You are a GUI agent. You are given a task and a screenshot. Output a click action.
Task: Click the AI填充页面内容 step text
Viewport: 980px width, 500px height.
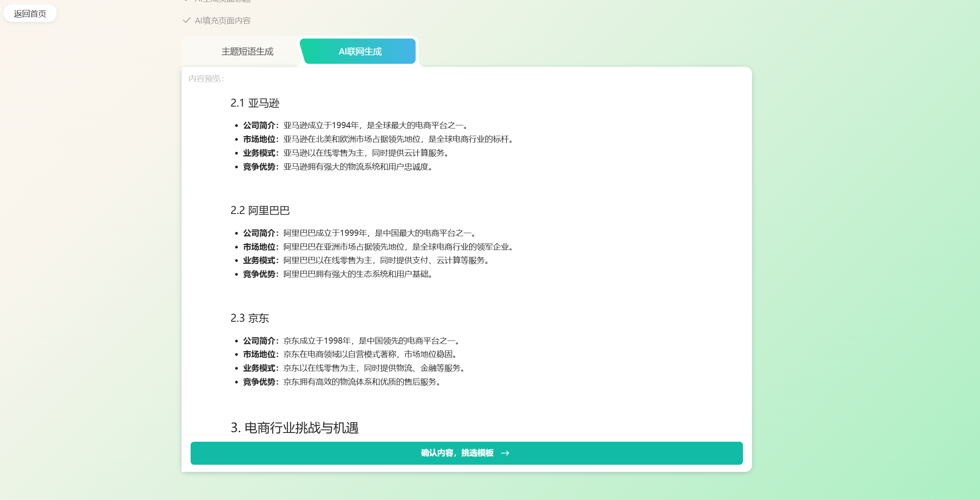(223, 20)
